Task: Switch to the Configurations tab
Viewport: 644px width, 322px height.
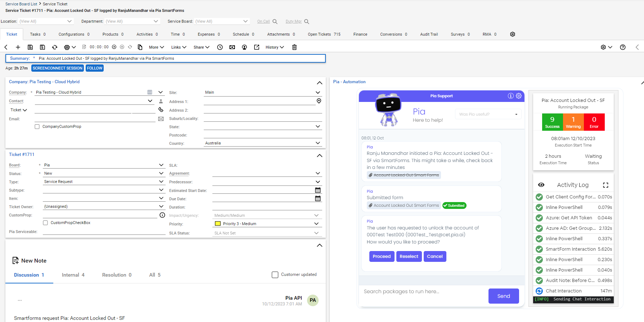Action: [74, 34]
